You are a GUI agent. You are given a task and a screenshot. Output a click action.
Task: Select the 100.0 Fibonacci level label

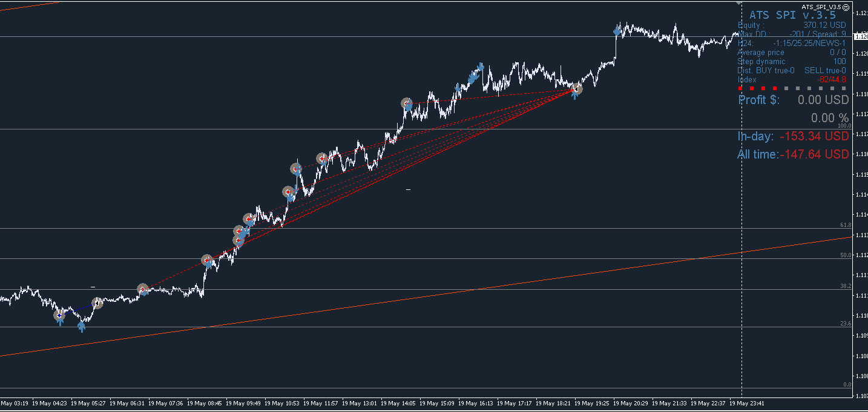(845, 126)
